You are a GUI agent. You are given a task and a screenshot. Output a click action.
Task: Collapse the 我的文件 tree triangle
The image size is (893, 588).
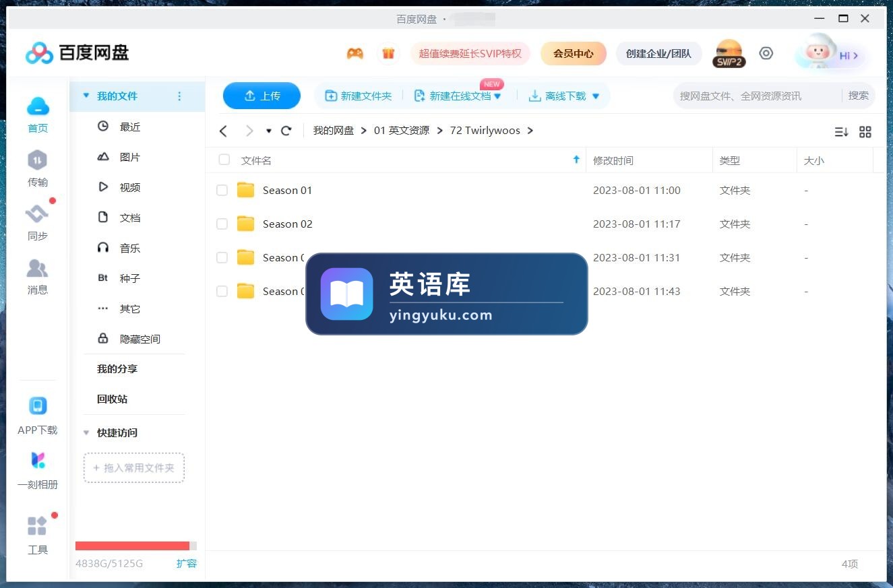[86, 96]
